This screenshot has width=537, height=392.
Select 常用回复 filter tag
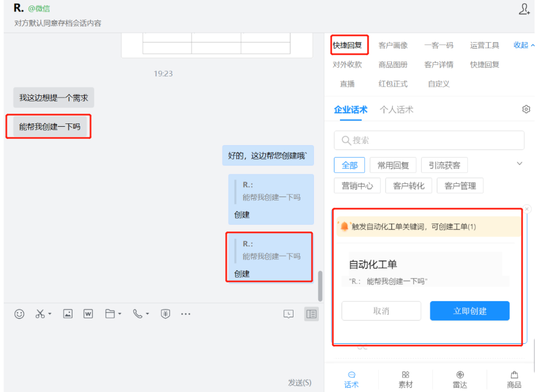393,166
